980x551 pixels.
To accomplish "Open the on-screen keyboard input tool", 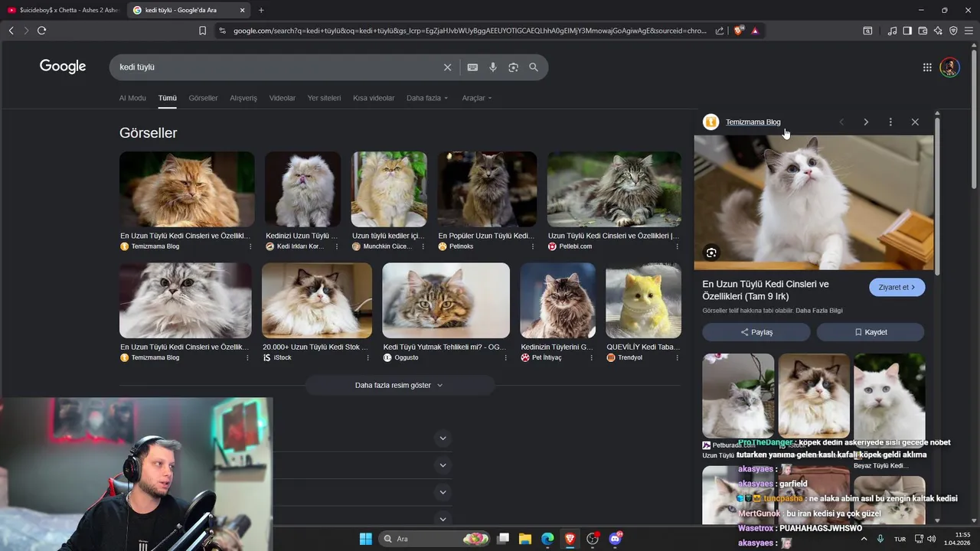I will tap(472, 67).
